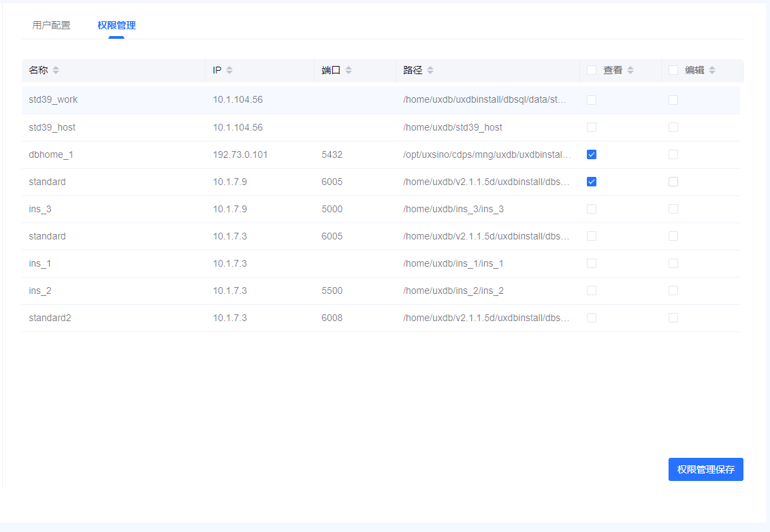Check 编辑 box for std39_host
The height and width of the screenshot is (532, 770).
[x=673, y=127]
